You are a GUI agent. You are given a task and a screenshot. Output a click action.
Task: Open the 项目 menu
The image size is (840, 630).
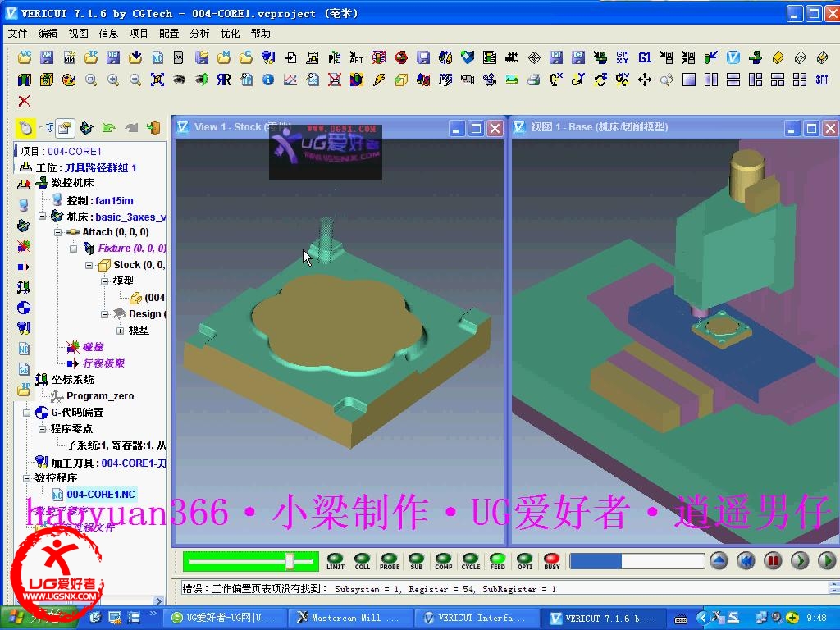click(x=139, y=33)
